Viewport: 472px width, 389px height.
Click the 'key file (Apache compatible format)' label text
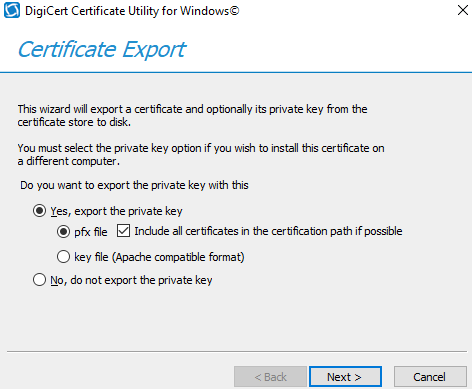pyautogui.click(x=159, y=257)
